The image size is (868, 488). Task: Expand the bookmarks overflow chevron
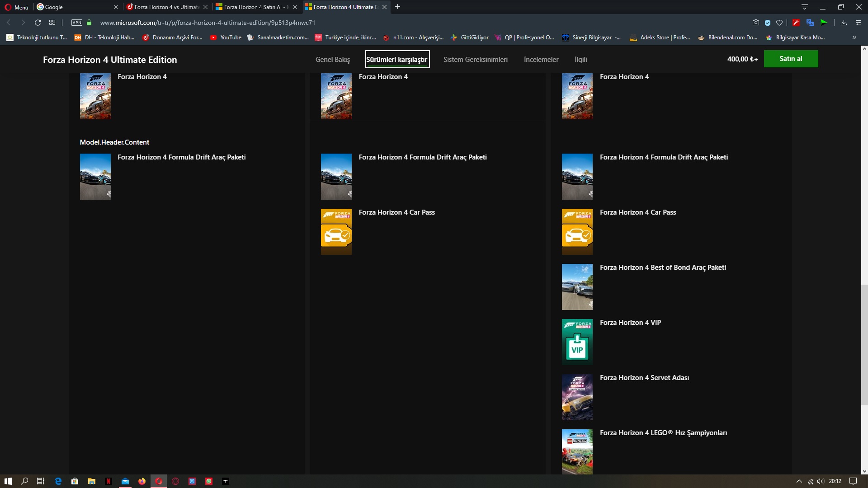(854, 38)
